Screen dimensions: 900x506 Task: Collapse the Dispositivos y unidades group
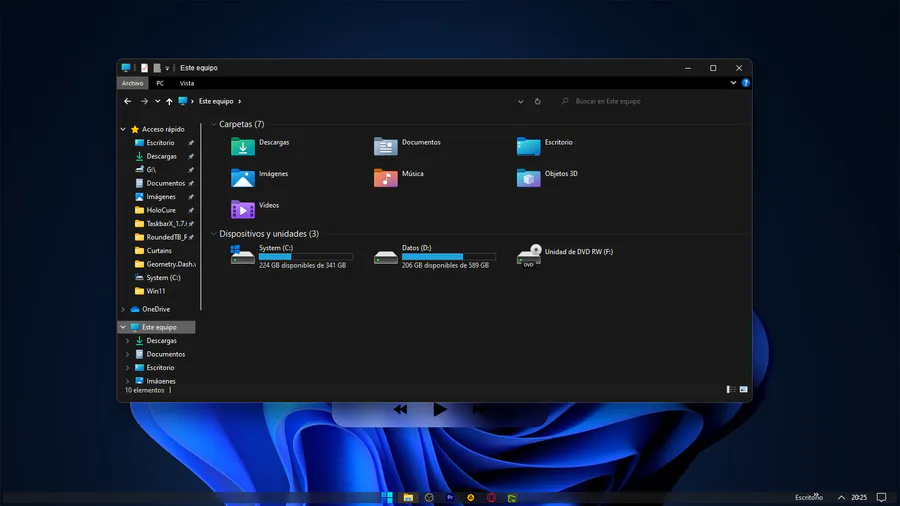(x=214, y=233)
